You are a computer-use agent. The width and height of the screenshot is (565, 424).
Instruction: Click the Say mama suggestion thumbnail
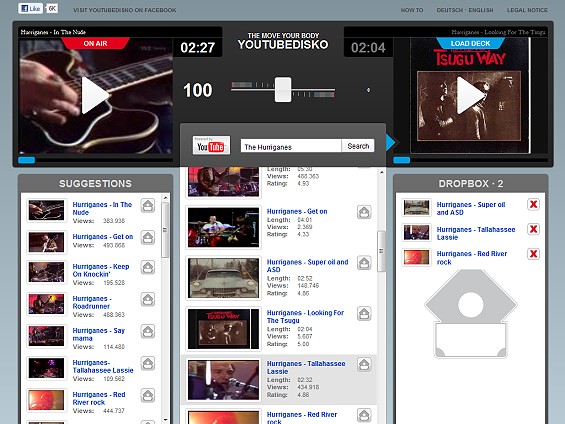coord(46,336)
